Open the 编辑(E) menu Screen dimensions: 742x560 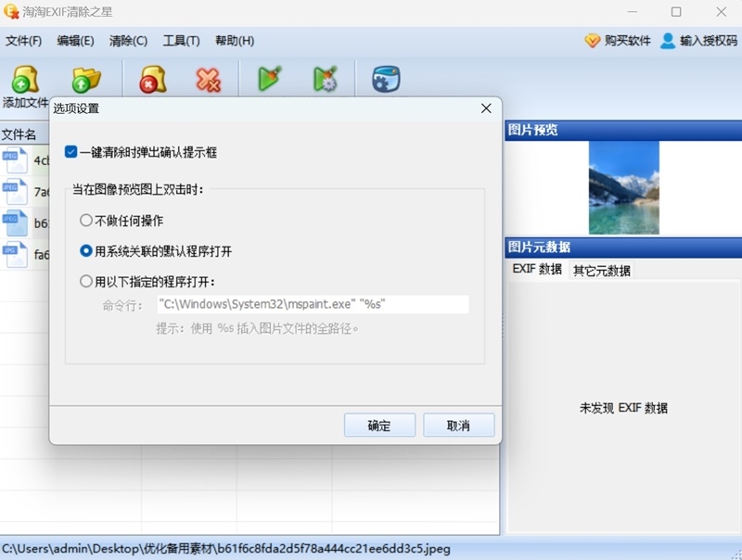[x=75, y=41]
